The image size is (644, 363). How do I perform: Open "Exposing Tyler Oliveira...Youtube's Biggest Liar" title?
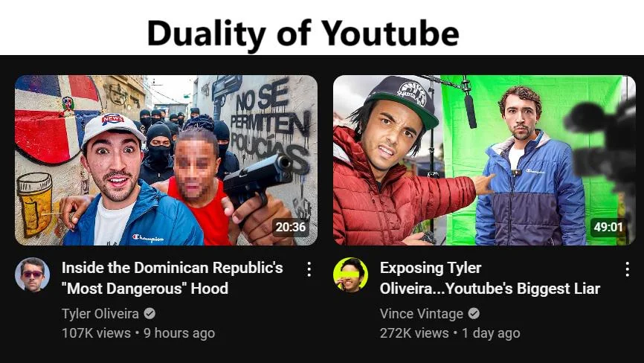490,278
